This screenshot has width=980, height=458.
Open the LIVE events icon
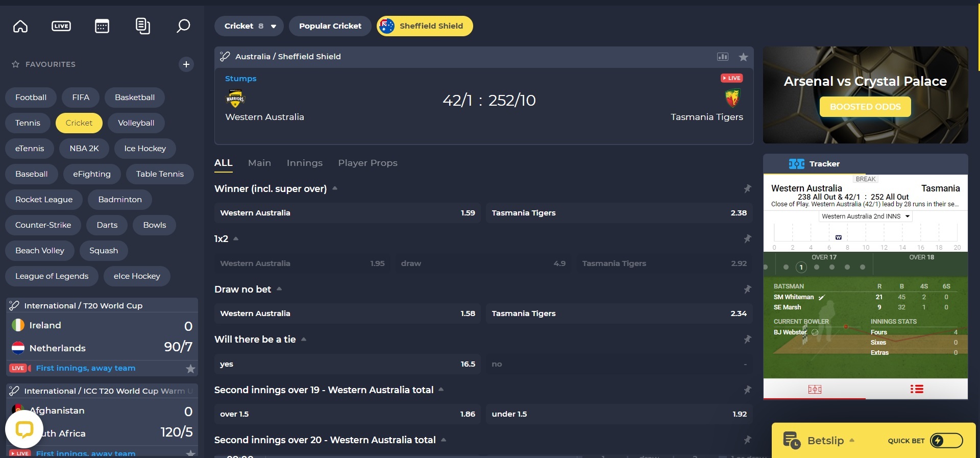61,26
